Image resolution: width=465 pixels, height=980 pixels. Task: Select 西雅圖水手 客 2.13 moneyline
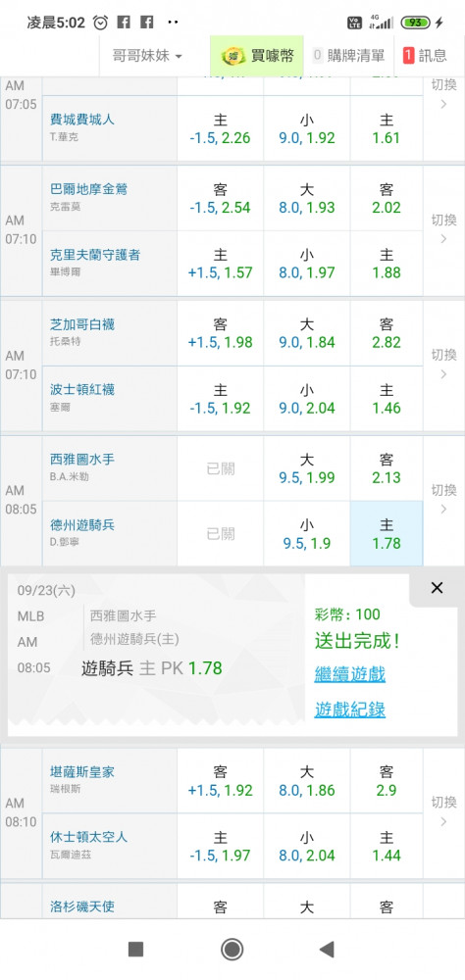tap(387, 468)
